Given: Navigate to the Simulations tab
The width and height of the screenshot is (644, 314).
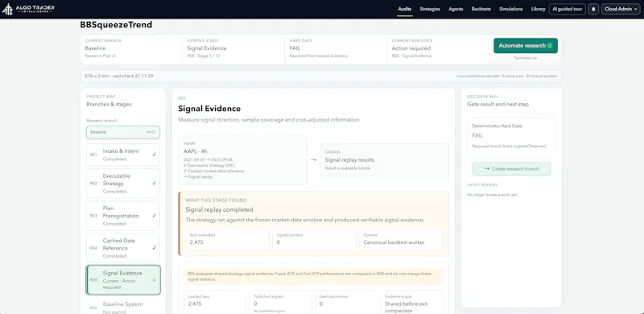Looking at the screenshot, I should [511, 9].
